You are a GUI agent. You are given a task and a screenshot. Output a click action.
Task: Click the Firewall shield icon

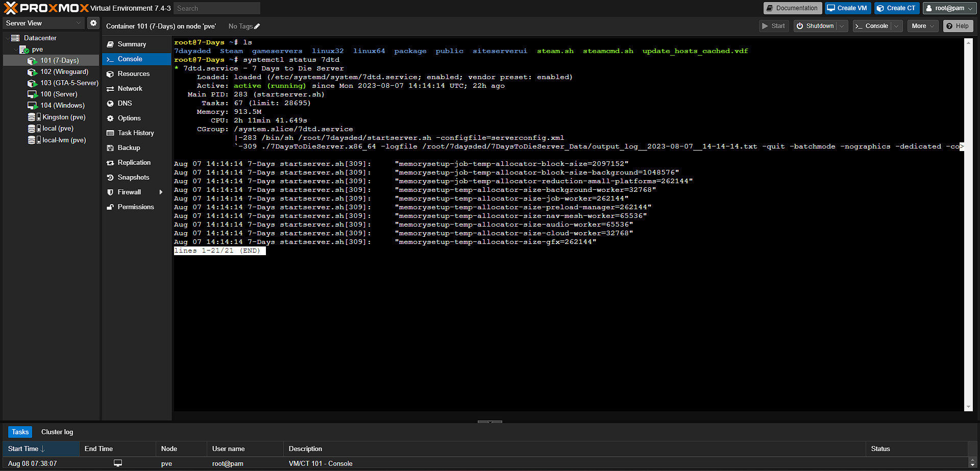110,192
